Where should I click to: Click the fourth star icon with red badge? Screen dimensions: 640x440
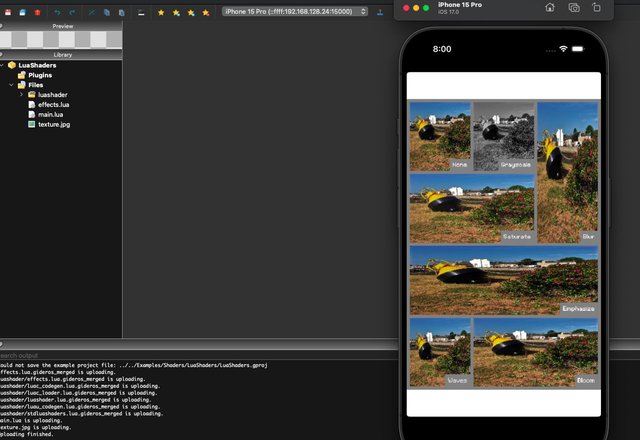click(206, 13)
